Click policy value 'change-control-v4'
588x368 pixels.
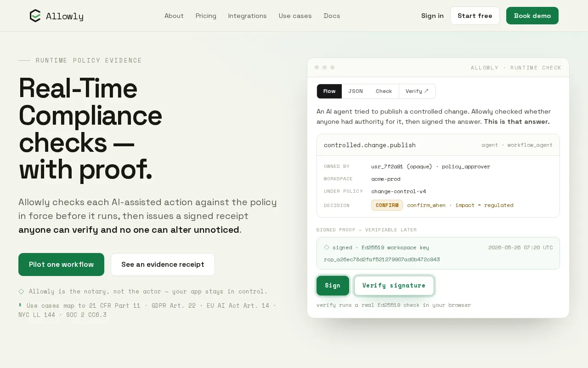click(399, 191)
